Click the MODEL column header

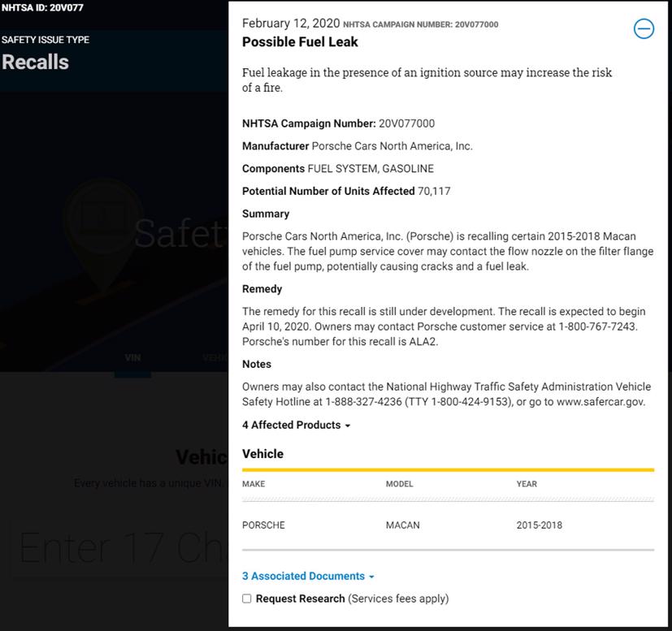(400, 484)
